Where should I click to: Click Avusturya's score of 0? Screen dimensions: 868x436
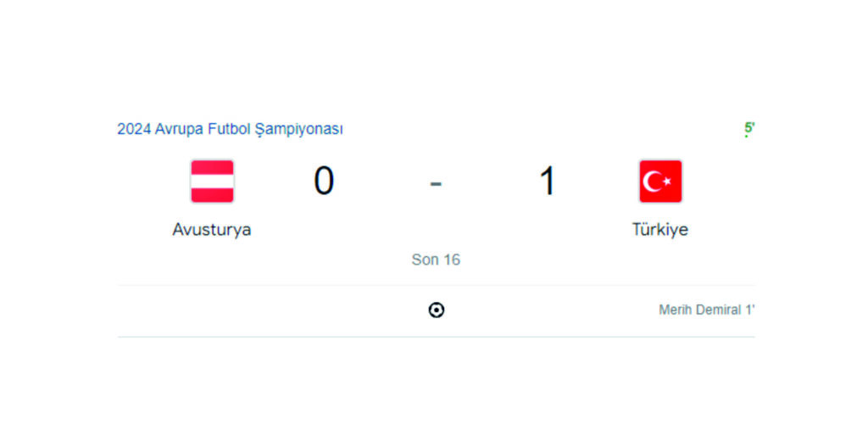(x=324, y=182)
